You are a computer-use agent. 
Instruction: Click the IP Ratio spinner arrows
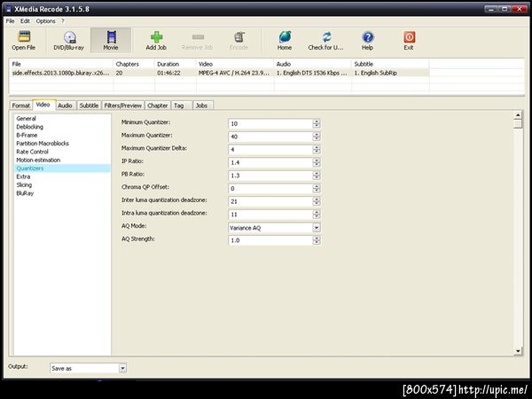click(x=317, y=162)
